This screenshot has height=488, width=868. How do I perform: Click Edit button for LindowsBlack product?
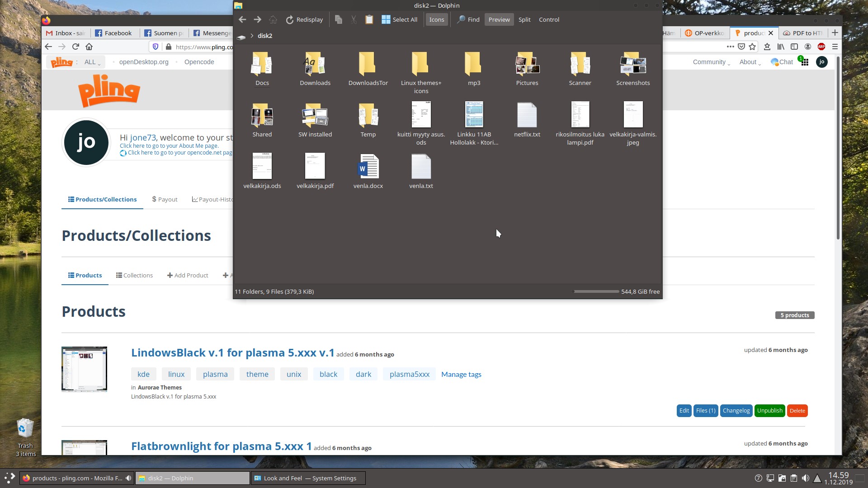coord(684,411)
